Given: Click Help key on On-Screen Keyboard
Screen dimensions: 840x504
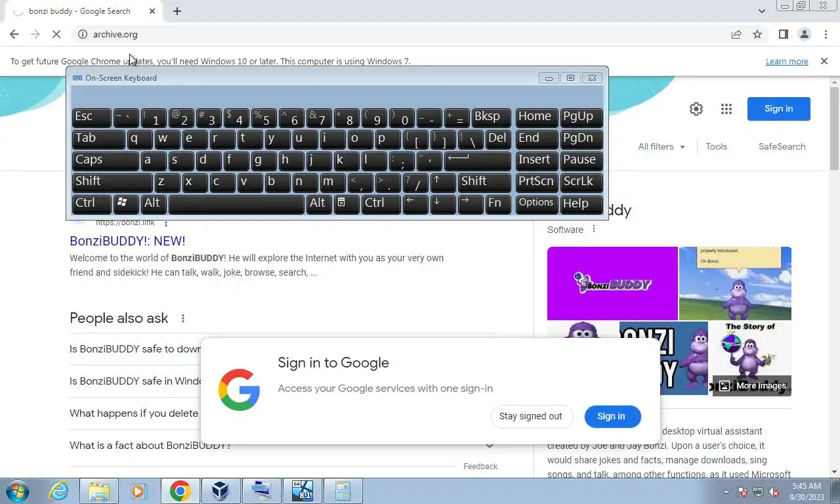Looking at the screenshot, I should [x=581, y=204].
